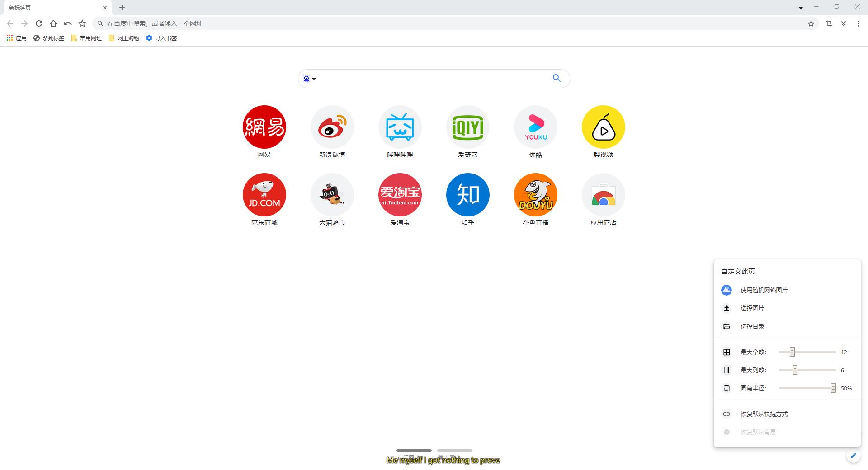Open the 哔哩哔哩 shortcut icon
The width and height of the screenshot is (868, 470).
(x=400, y=127)
